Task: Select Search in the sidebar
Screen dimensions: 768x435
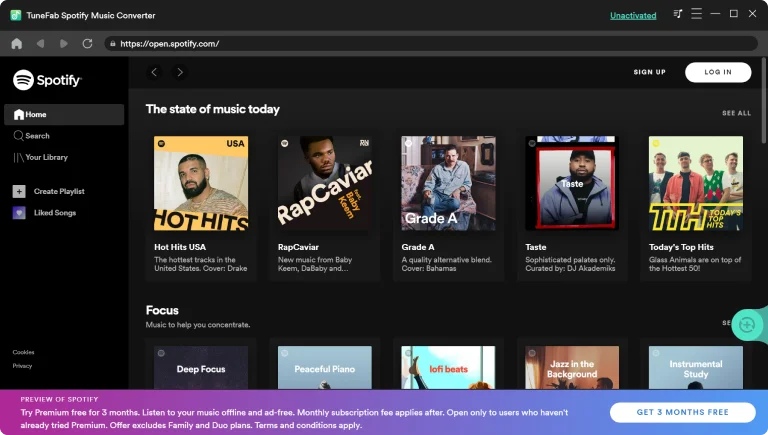Action: [37, 136]
